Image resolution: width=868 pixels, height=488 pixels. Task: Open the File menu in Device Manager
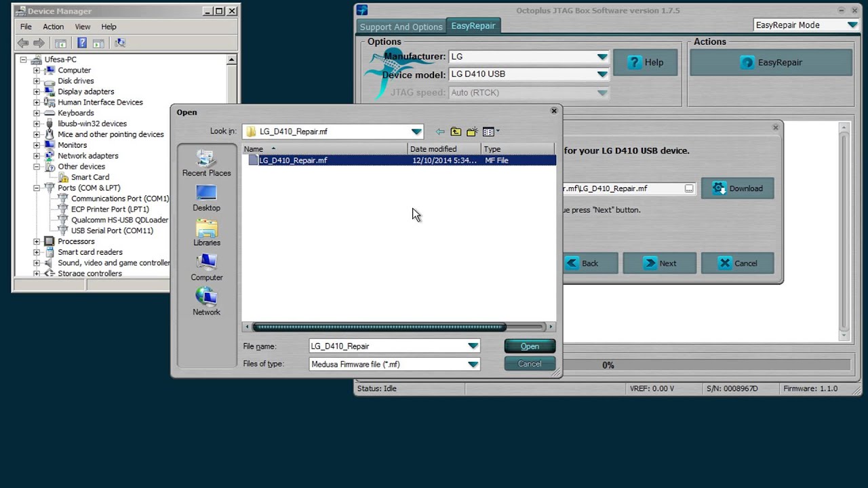click(x=26, y=26)
